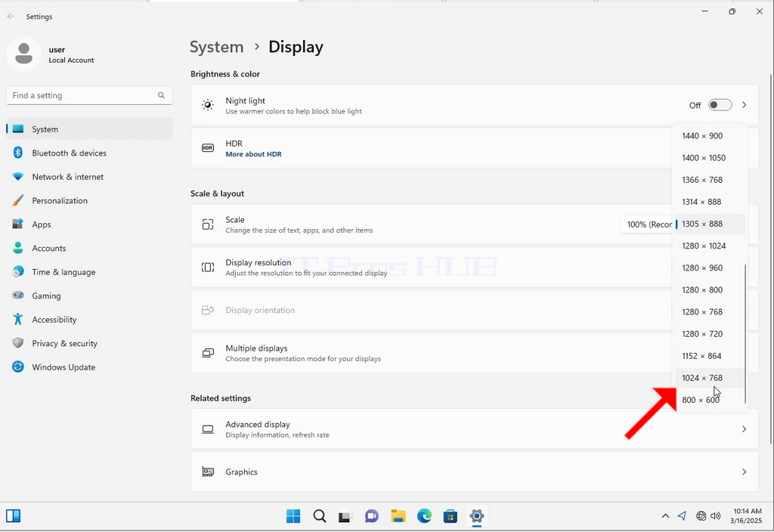Choose 1280 × 720 resolution

(x=710, y=334)
